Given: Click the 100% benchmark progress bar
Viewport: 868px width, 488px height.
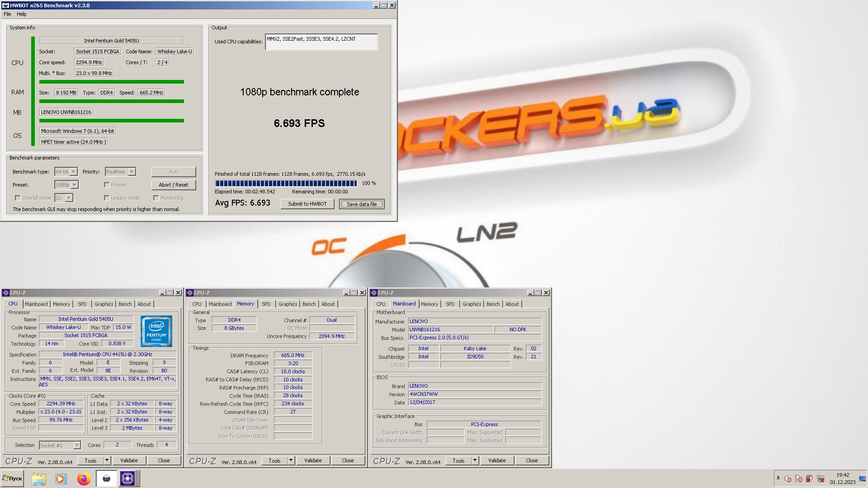Looking at the screenshot, I should tap(286, 183).
